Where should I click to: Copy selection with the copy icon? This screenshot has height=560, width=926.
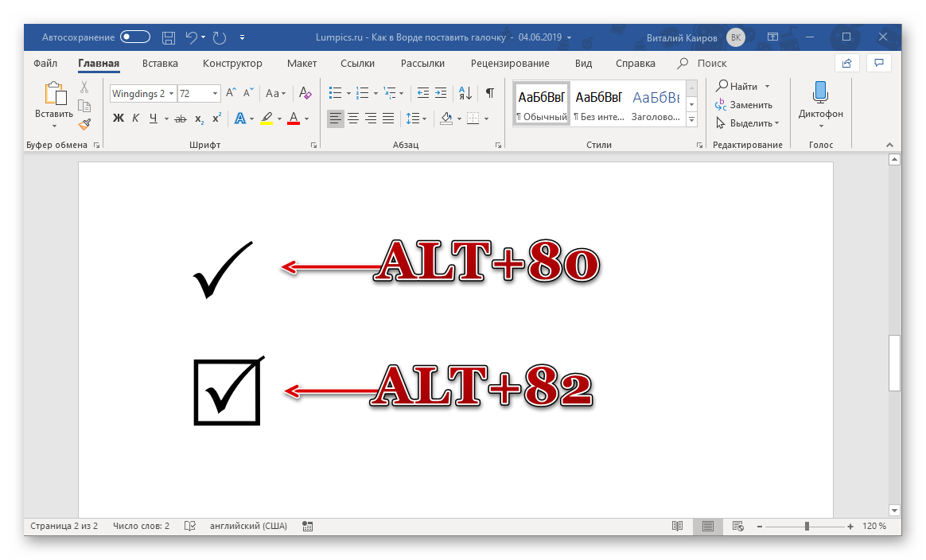(84, 106)
